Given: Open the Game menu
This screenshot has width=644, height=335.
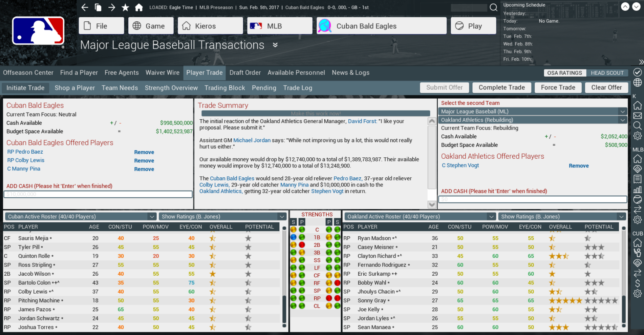Looking at the screenshot, I should (x=151, y=26).
